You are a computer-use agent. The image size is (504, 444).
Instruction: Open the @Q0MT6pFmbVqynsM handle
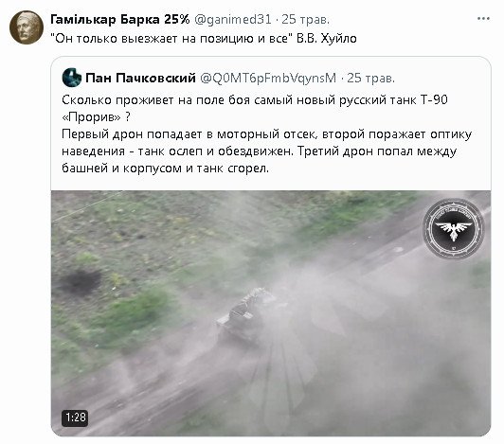tap(268, 78)
